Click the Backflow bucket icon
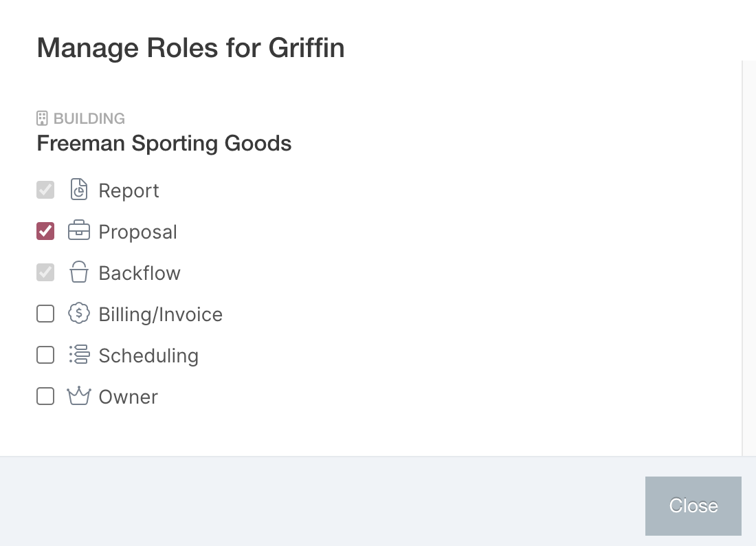Screen dimensions: 756x546 coord(79,272)
